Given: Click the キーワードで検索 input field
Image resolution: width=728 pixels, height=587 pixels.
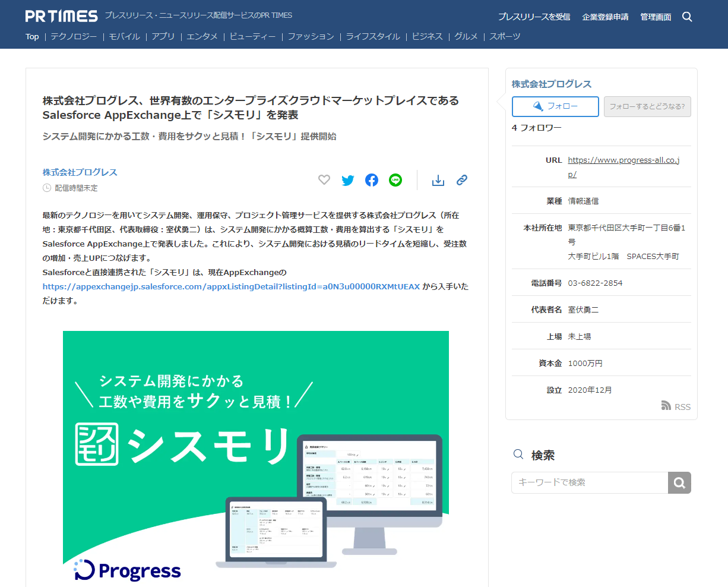Looking at the screenshot, I should coord(589,482).
